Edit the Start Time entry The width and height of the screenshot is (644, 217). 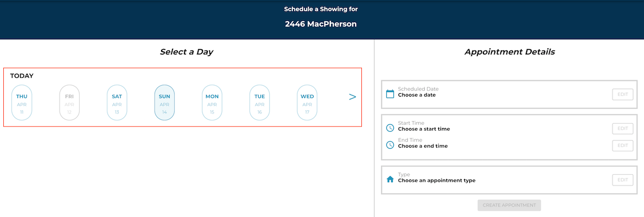click(x=623, y=129)
